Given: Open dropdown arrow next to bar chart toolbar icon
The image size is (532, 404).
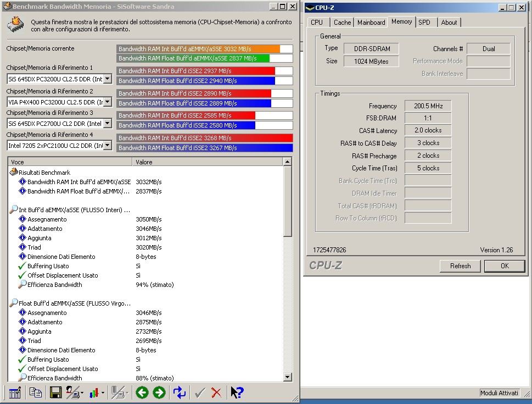Looking at the screenshot, I should tap(103, 393).
